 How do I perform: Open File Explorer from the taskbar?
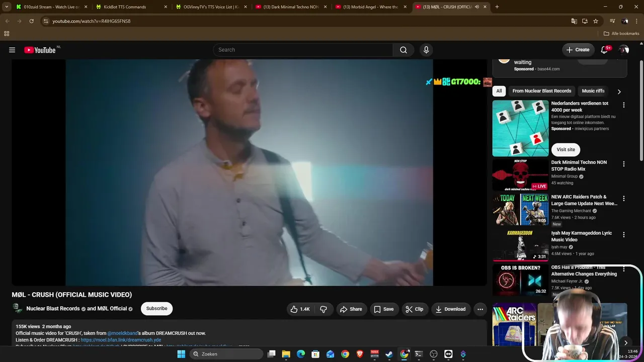pyautogui.click(x=286, y=354)
